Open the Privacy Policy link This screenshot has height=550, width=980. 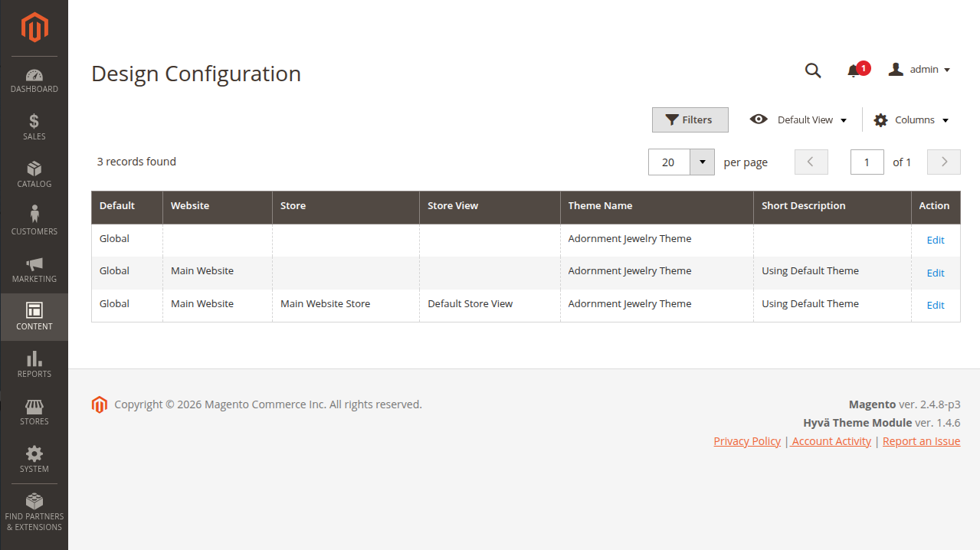click(x=747, y=441)
